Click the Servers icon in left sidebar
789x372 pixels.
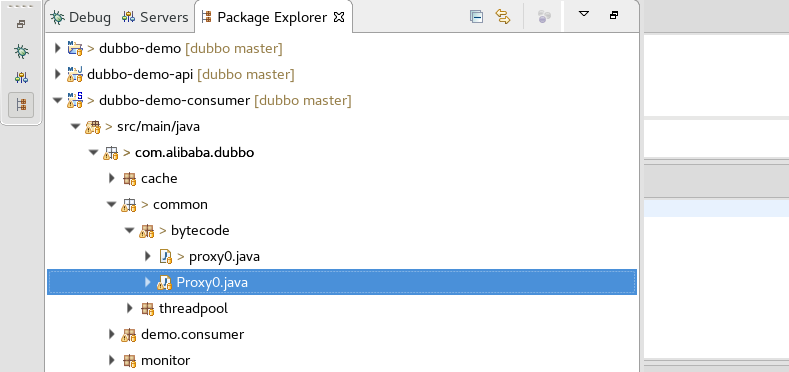(21, 78)
